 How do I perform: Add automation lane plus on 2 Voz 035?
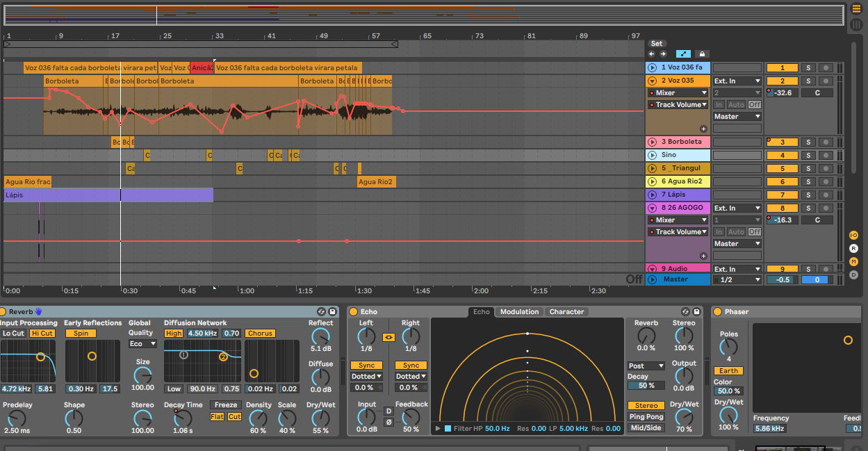click(703, 129)
